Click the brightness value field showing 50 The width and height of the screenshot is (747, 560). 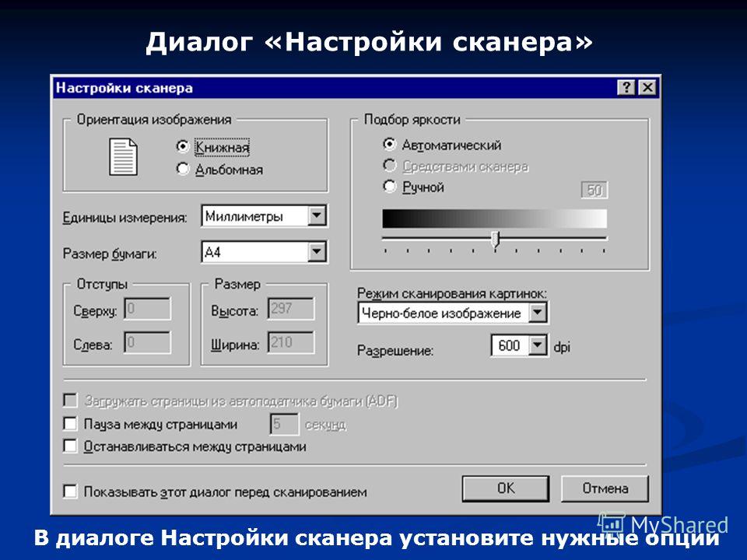tap(594, 190)
